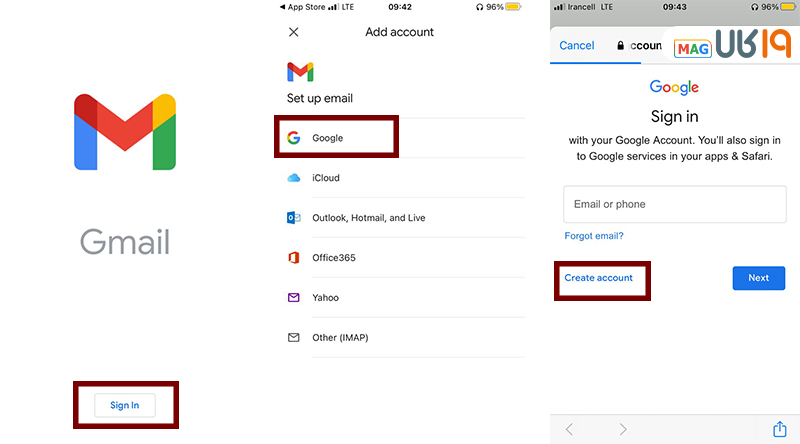
Task: Select the Other (IMAP) option
Action: tap(340, 338)
